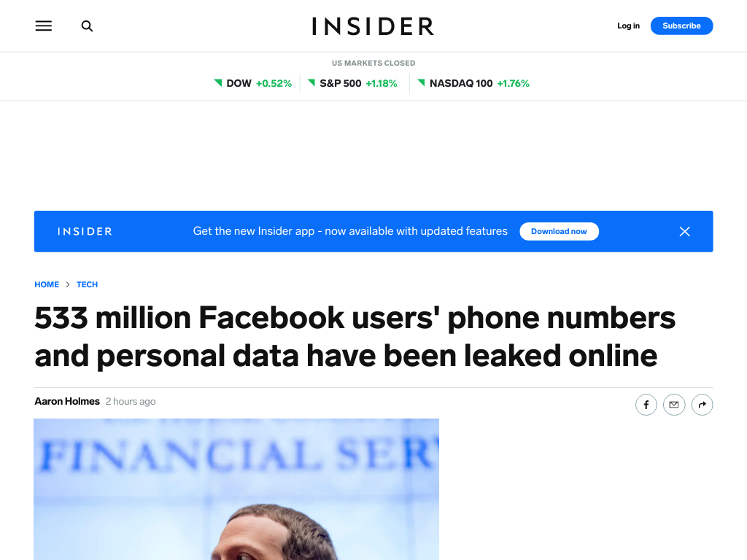Click the S&P 500 arrow indicator
The height and width of the screenshot is (560, 747).
click(x=311, y=83)
